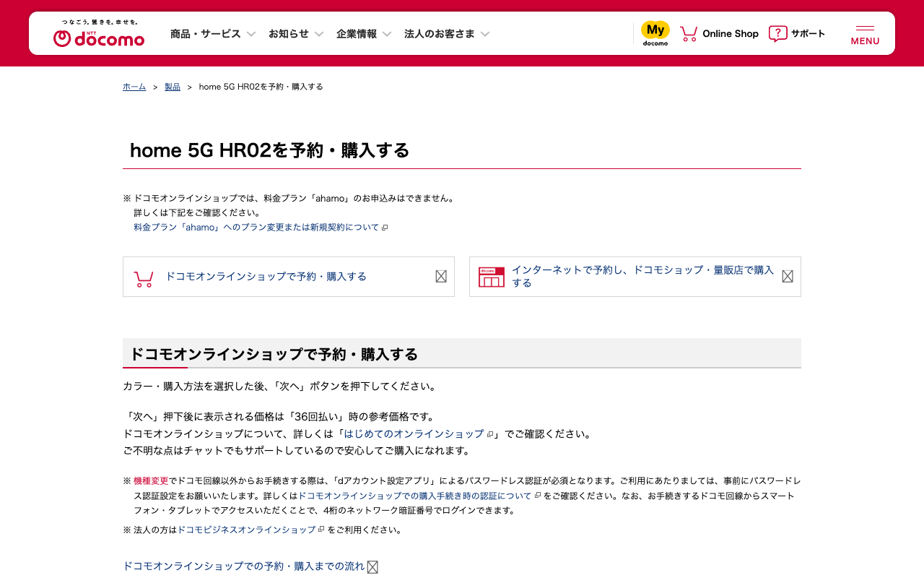
Task: Go to Online Shop text link
Action: (731, 34)
